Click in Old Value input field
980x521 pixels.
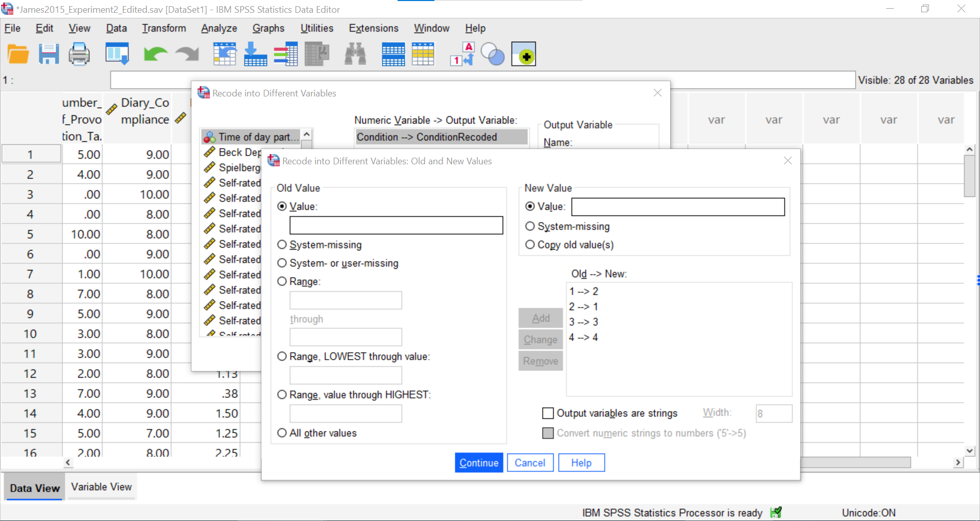point(396,226)
